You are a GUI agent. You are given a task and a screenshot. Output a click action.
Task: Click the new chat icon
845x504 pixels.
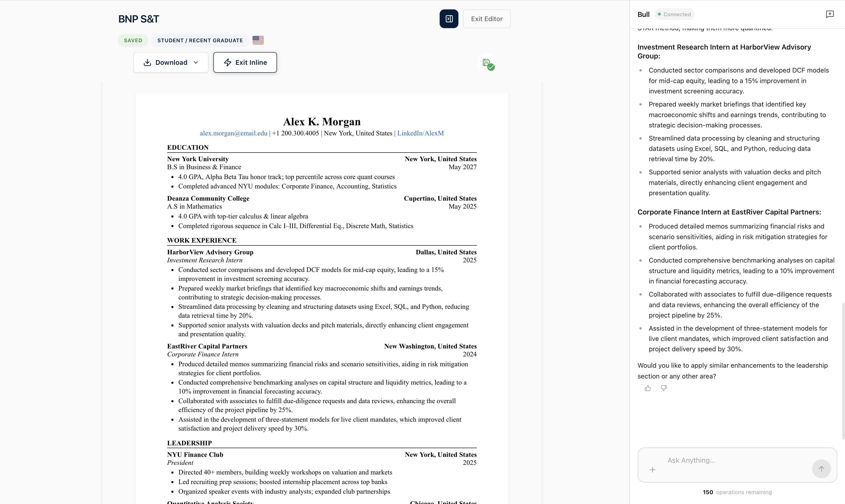point(830,14)
